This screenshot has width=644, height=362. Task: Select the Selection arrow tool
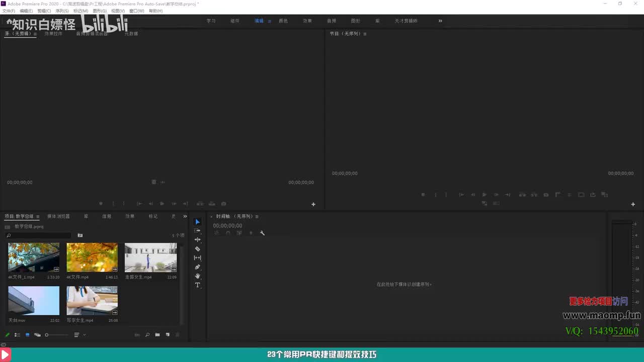click(198, 222)
